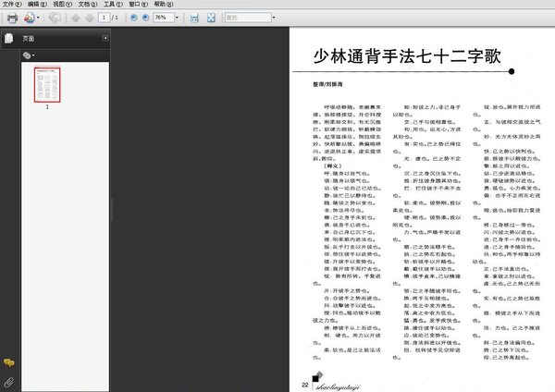Open the 视图 (View) menu
Screen dimensions: 555x392
[62, 4]
